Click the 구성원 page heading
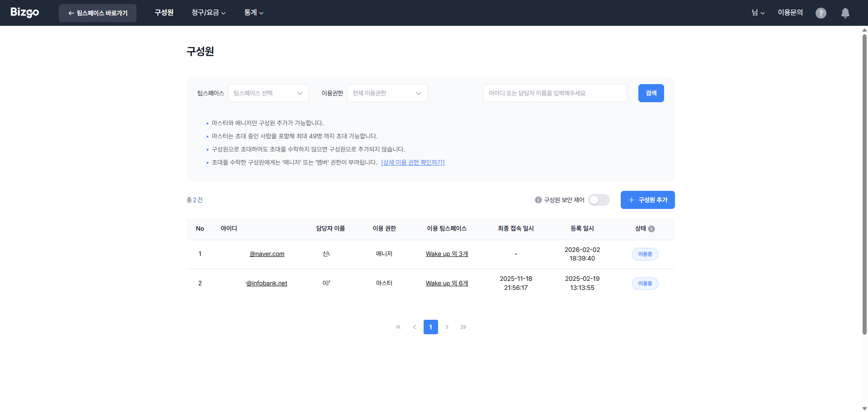The height and width of the screenshot is (412, 868). pyautogui.click(x=200, y=51)
